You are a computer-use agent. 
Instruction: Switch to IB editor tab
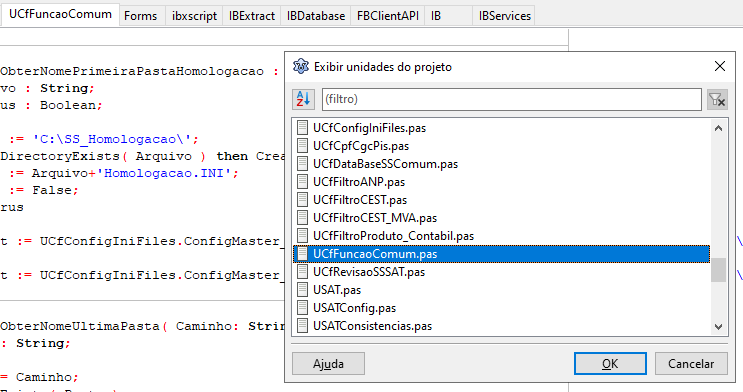(x=448, y=16)
